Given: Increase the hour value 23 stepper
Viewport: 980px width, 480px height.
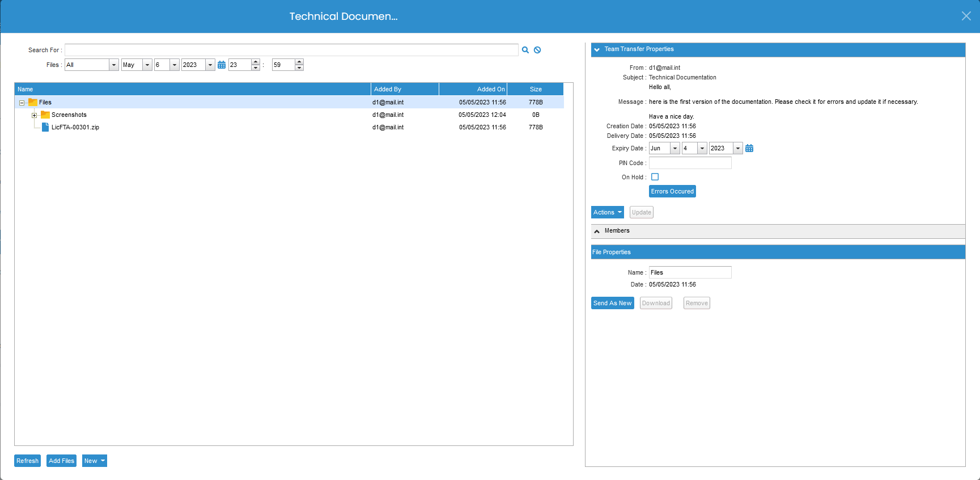Looking at the screenshot, I should (256, 62).
